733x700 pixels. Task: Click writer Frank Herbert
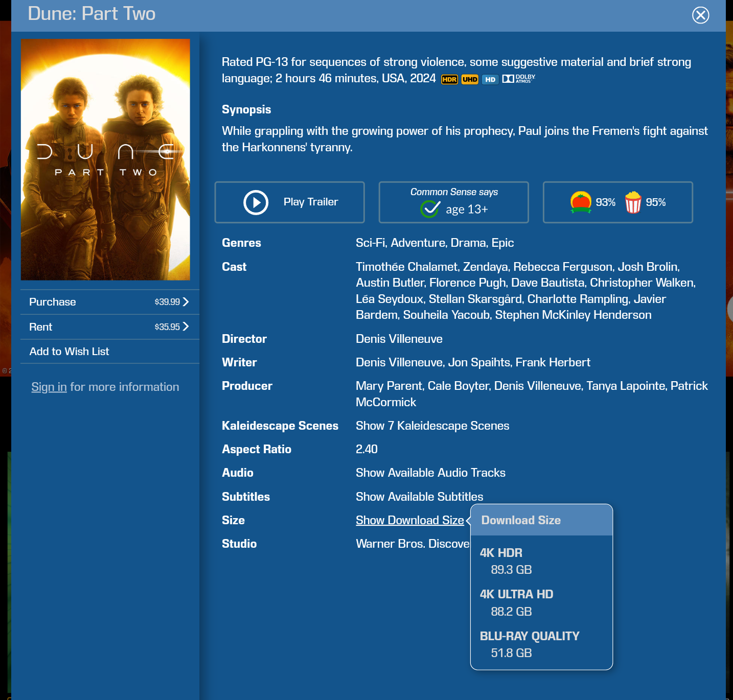pos(553,362)
